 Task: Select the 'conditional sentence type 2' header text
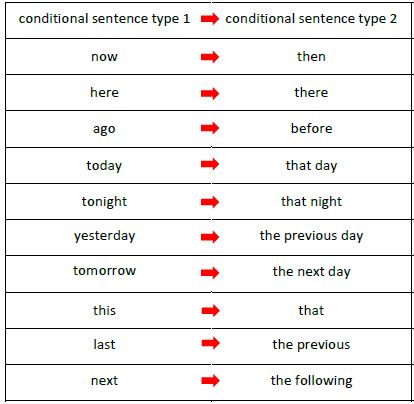(x=311, y=19)
